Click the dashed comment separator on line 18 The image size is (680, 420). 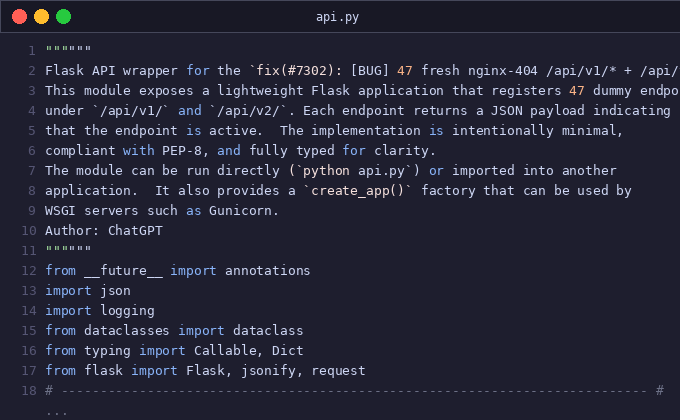point(354,391)
